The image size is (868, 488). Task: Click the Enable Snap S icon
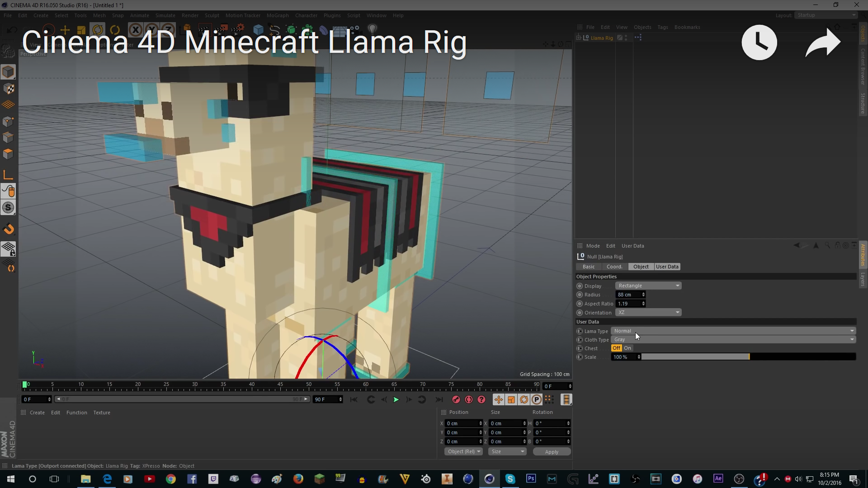8,208
